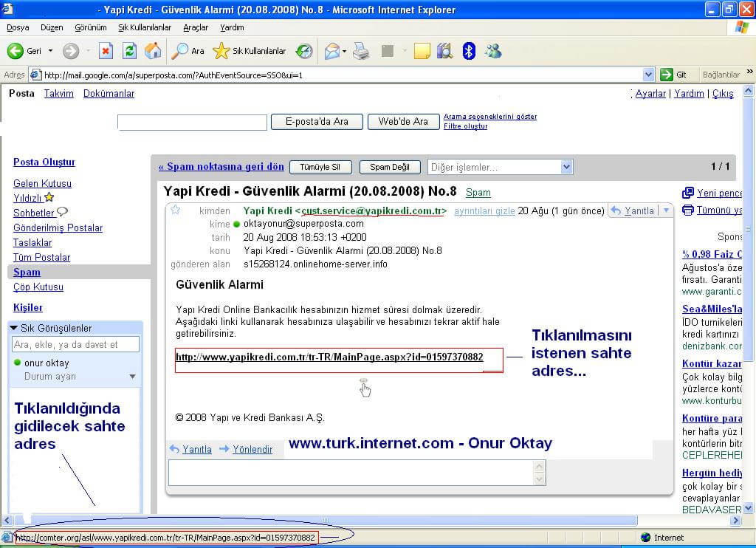The image size is (756, 548).
Task: Go to the browser Home page icon
Action: [153, 51]
